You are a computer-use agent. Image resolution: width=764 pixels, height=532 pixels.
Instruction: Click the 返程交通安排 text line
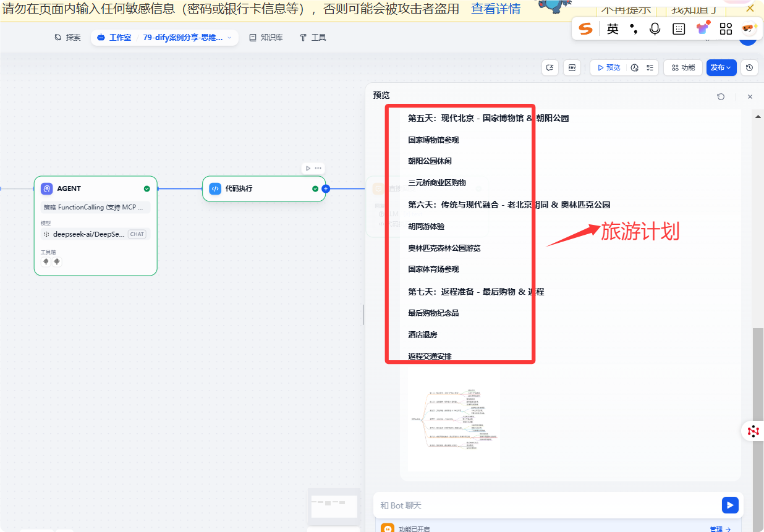click(430, 357)
